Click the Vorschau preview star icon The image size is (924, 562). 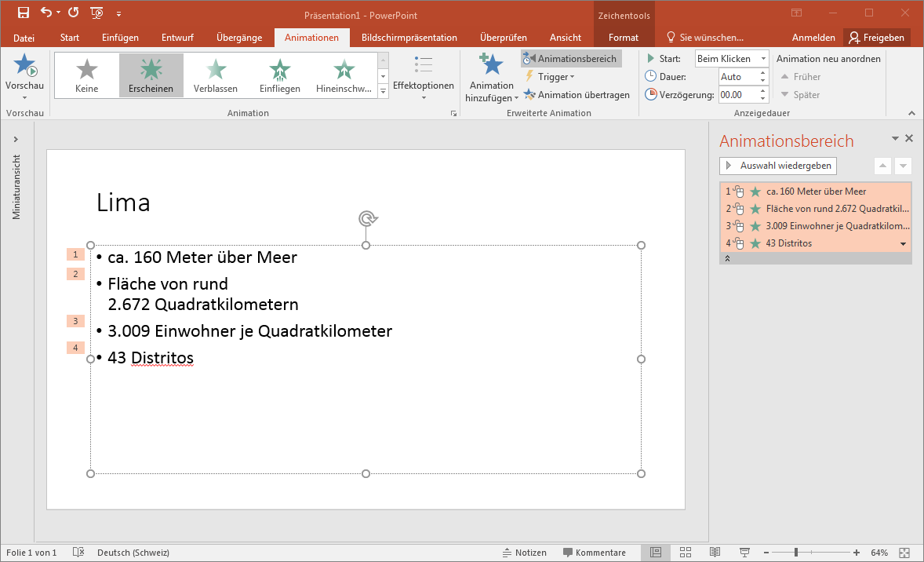[25, 64]
